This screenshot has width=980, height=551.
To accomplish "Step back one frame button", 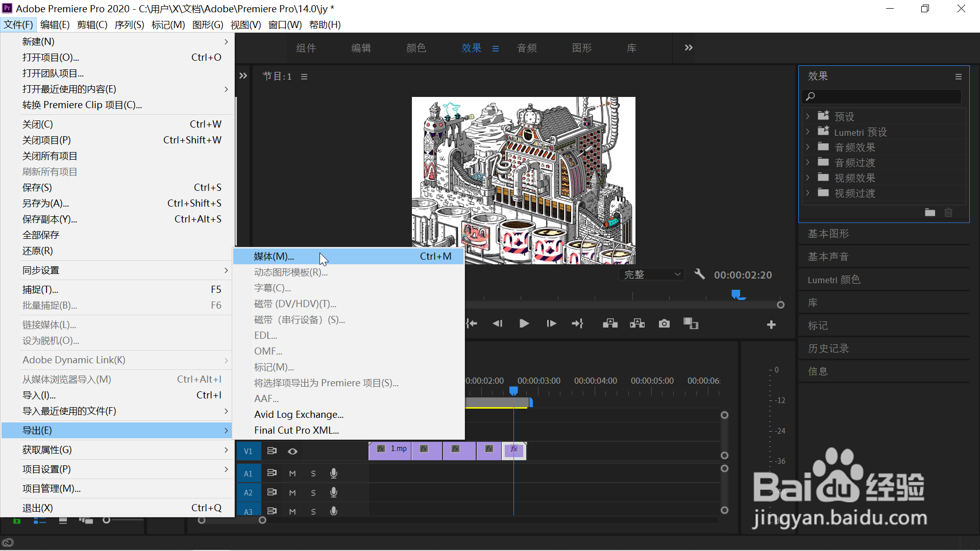I will click(x=497, y=323).
